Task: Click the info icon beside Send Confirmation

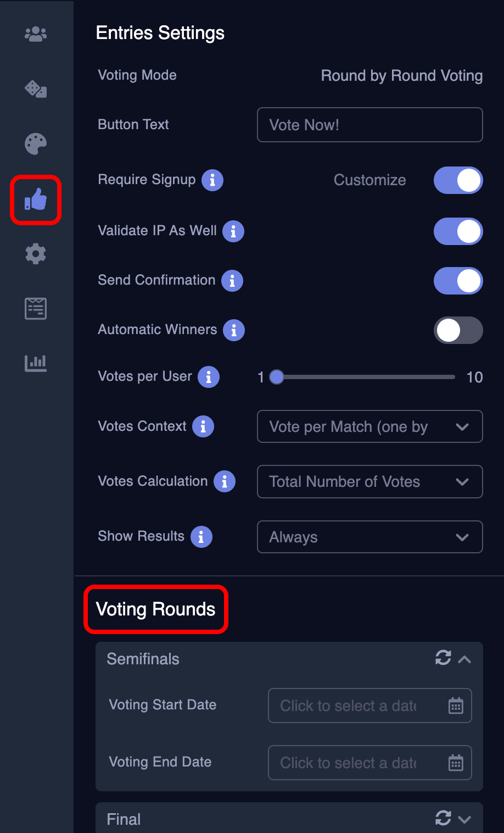Action: (x=232, y=281)
